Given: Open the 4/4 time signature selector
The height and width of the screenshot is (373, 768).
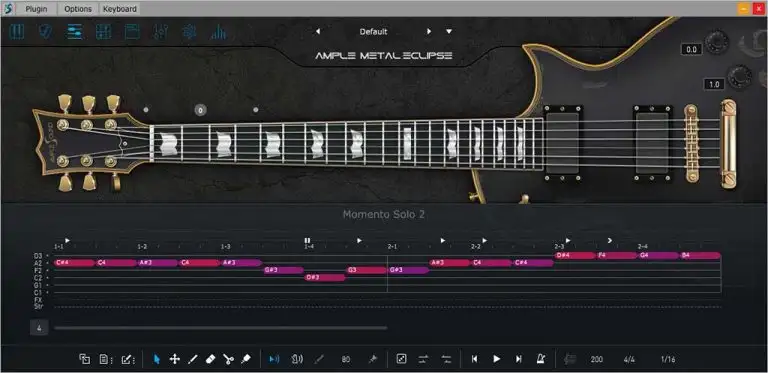Looking at the screenshot, I should click(629, 359).
